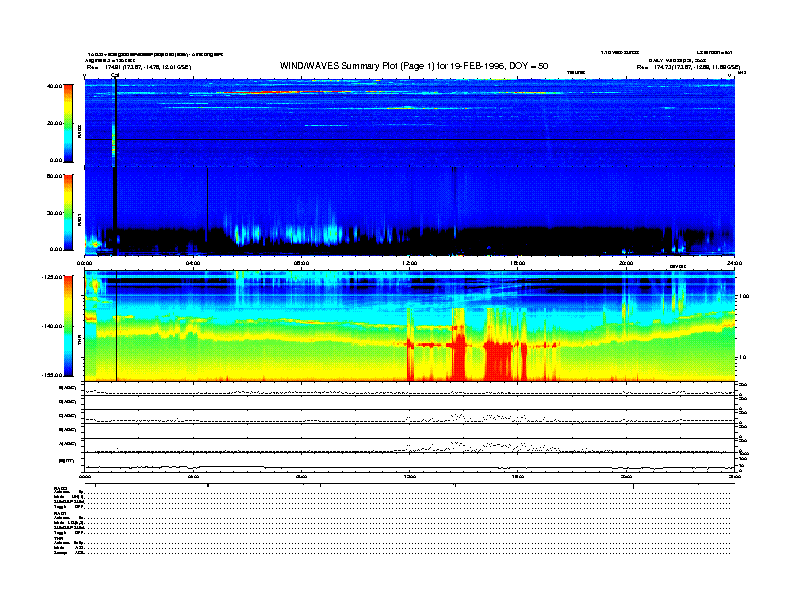The width and height of the screenshot is (792, 612).
Task: Click the -155.00 label on TNR color scale
Action: click(x=52, y=375)
